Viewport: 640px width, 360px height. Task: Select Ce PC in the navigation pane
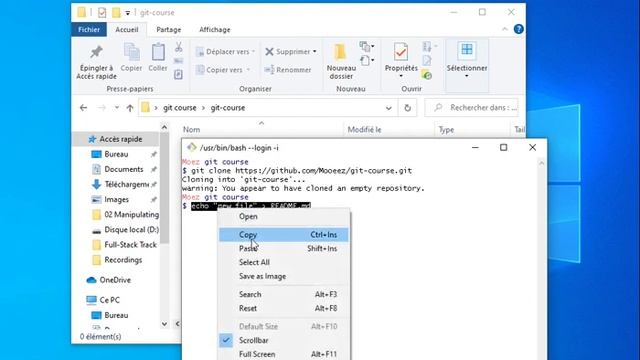[x=103, y=300]
